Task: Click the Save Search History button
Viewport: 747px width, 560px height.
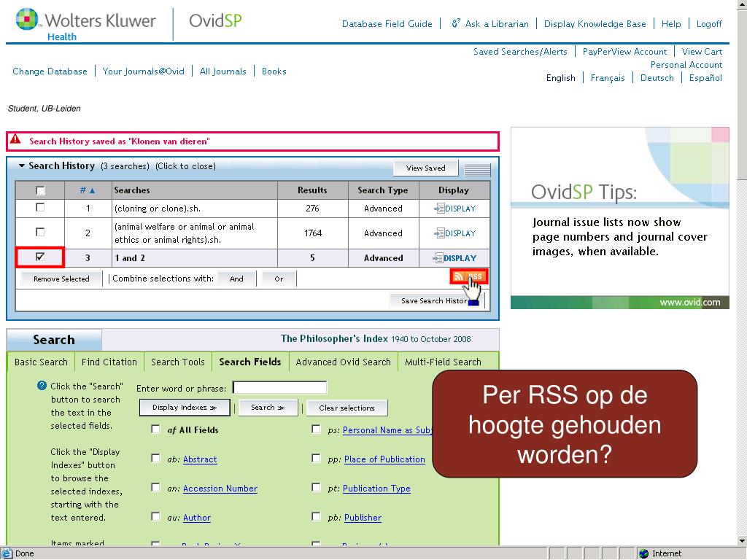Action: coord(437,301)
